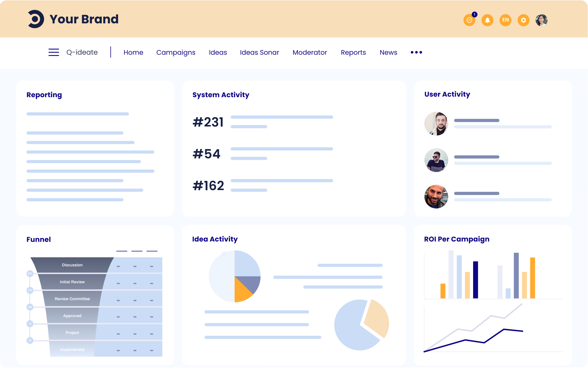Viewport: 588px width, 368px height.
Task: Click the #231 System Activity entry
Action: click(208, 122)
